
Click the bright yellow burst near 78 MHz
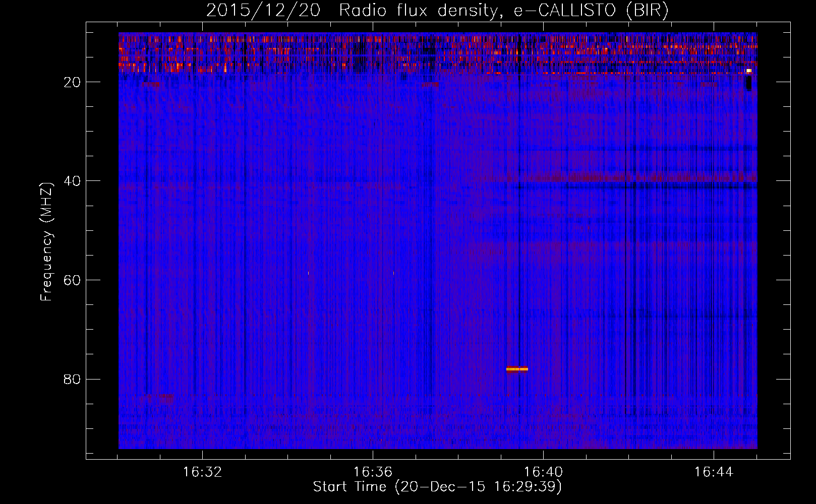click(517, 369)
